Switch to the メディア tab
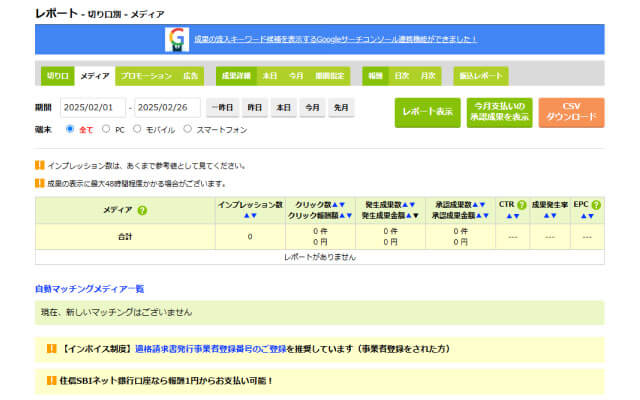 [95, 76]
